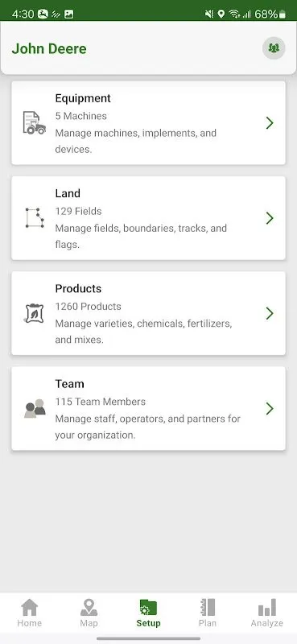Image resolution: width=297 pixels, height=644 pixels.
Task: Go to Home tab
Action: [x=30, y=613]
